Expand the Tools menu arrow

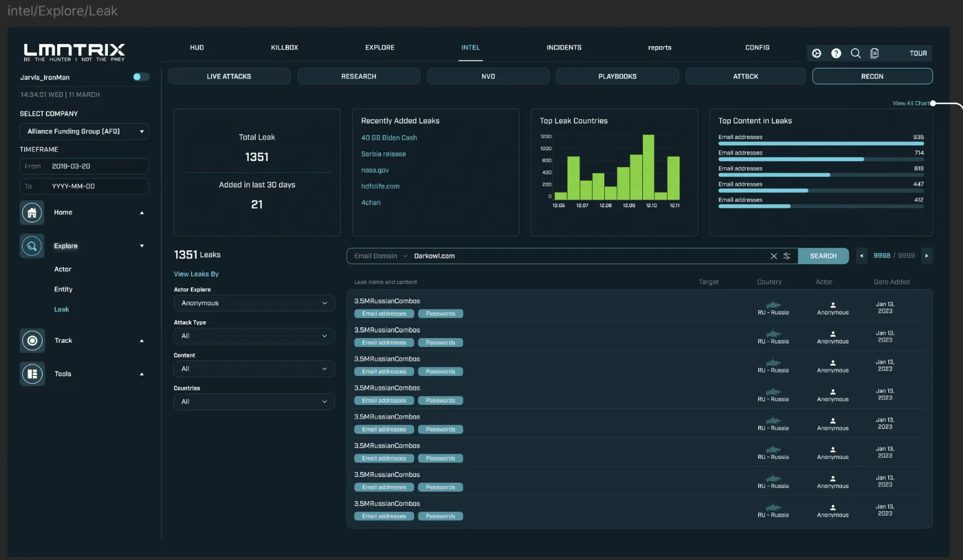tap(142, 374)
